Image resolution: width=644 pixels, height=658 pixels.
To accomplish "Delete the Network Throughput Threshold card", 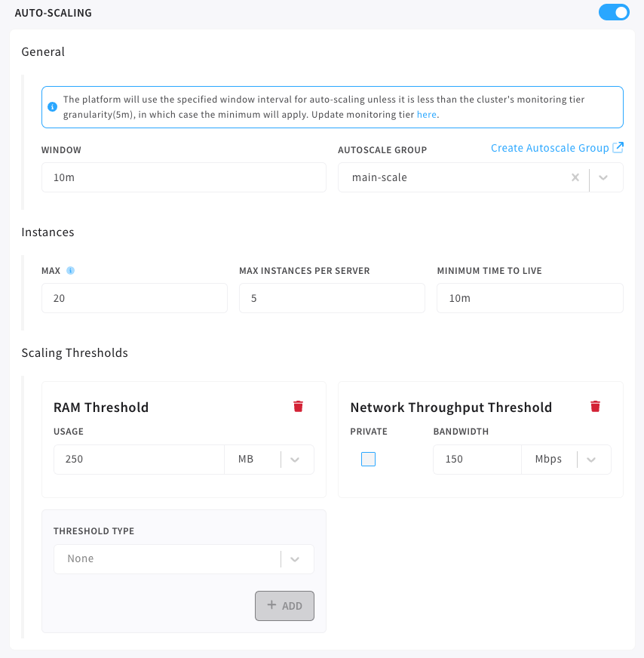I will pos(595,407).
